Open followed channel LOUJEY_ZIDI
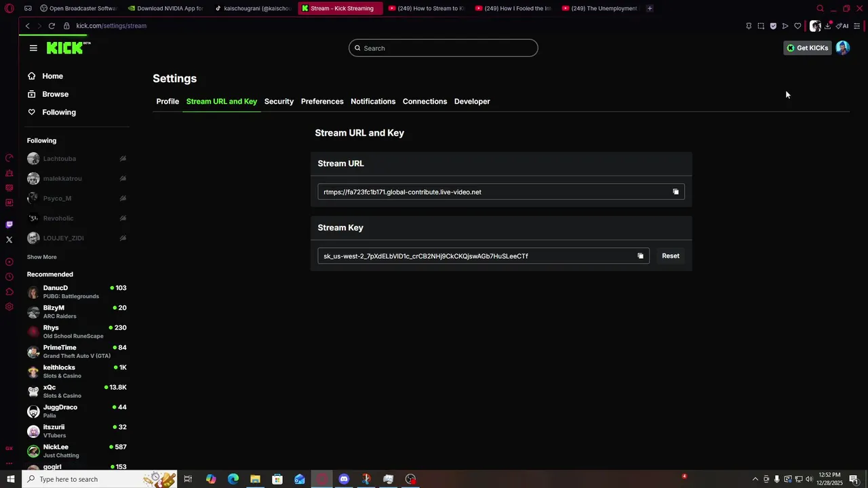Image resolution: width=868 pixels, height=488 pixels. 77,239
